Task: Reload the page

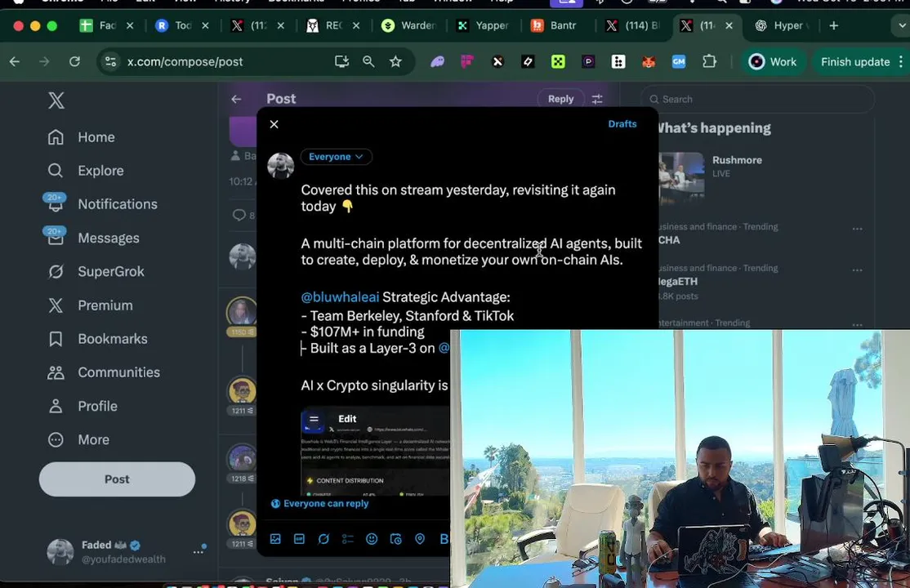Action: [x=74, y=61]
